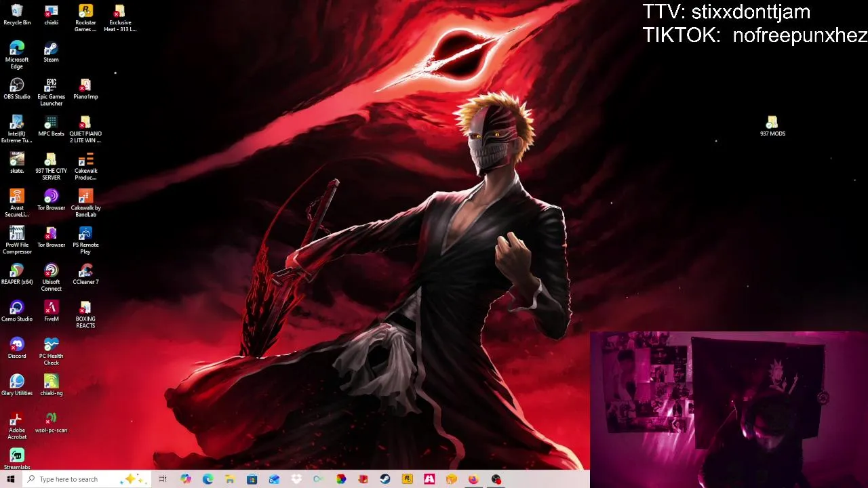Click the Type here to search box
The image size is (868, 488).
click(86, 479)
